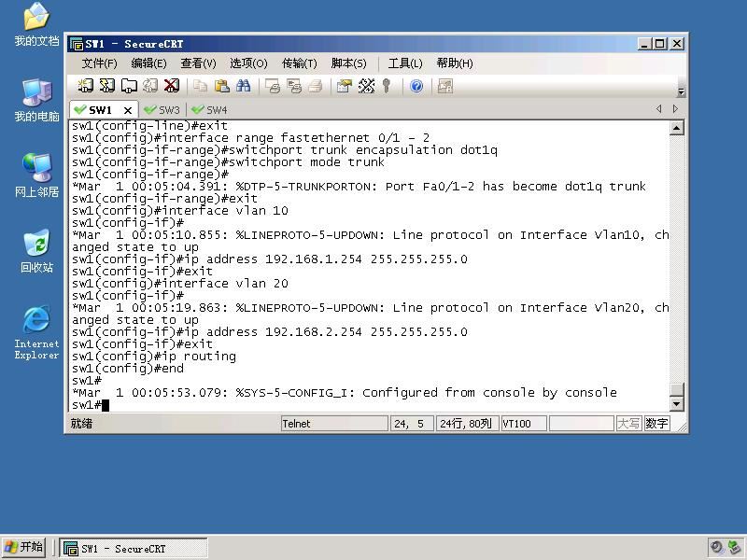Open the 文件(F) menu
This screenshot has width=747, height=560.
point(99,63)
